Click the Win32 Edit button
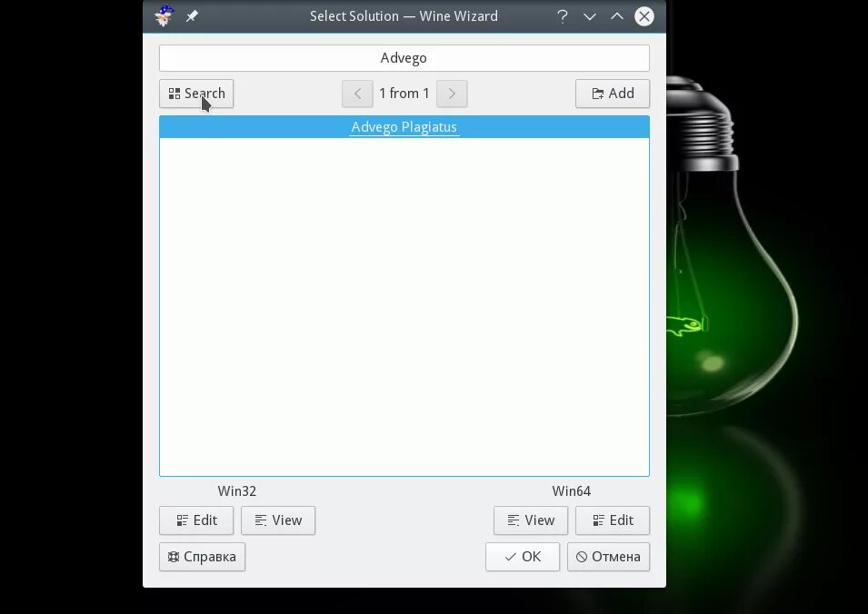The height and width of the screenshot is (614, 868). (196, 520)
